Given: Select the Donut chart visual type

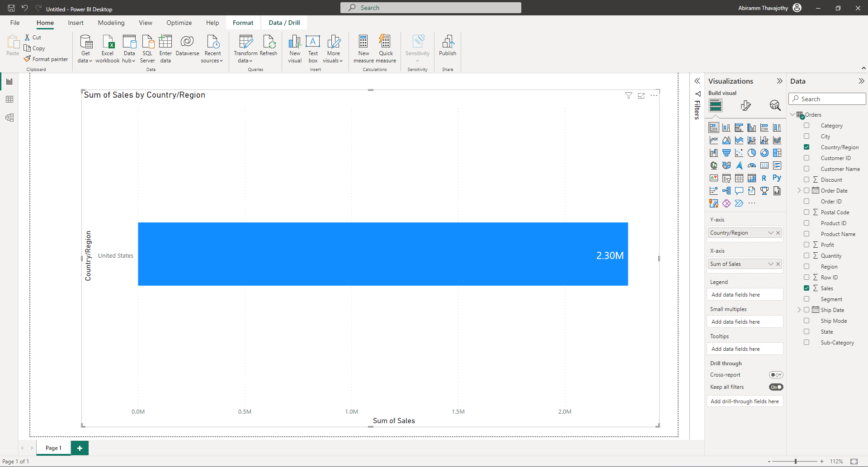Looking at the screenshot, I should (x=764, y=153).
